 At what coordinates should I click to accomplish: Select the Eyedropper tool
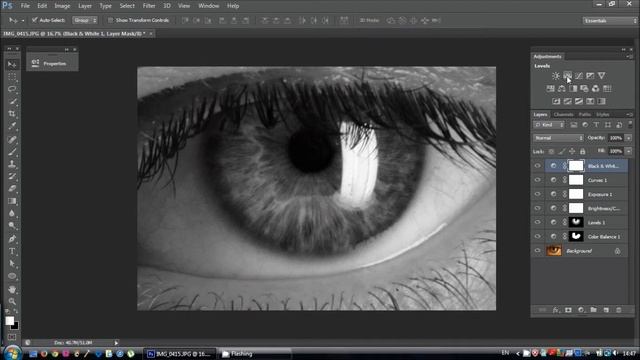tap(12, 127)
